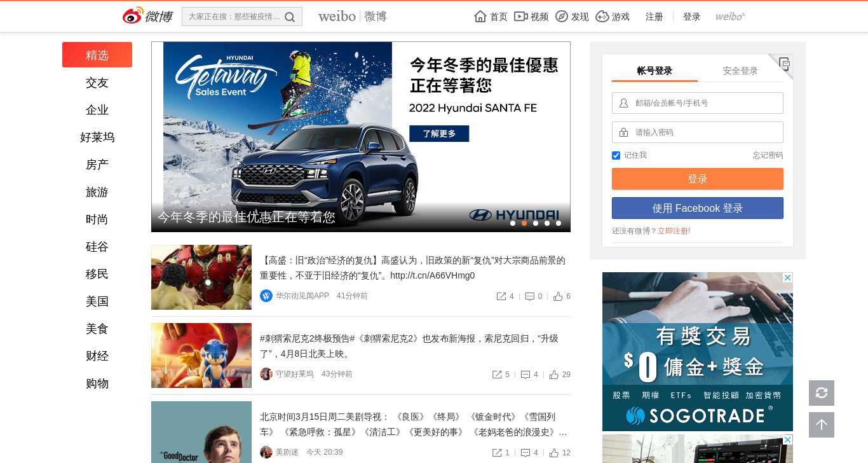Click the 华尔街见闻APP avatar icon
The height and width of the screenshot is (463, 868).
tap(266, 296)
